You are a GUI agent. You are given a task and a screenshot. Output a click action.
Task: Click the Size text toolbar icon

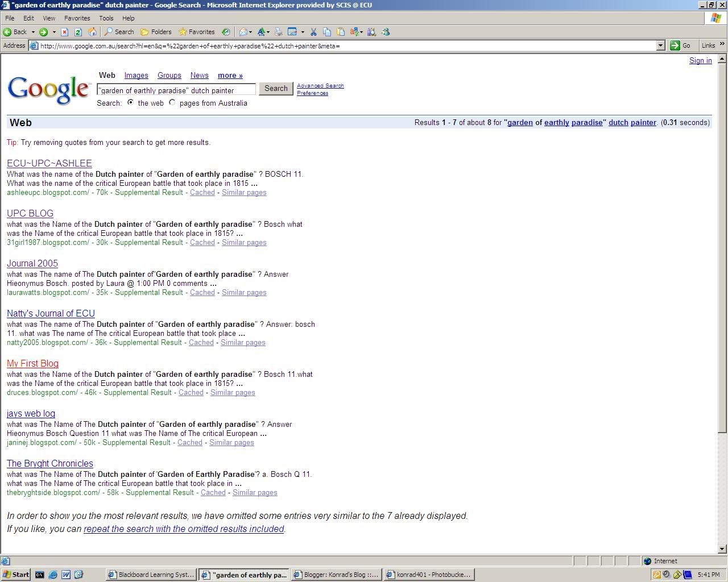click(261, 32)
